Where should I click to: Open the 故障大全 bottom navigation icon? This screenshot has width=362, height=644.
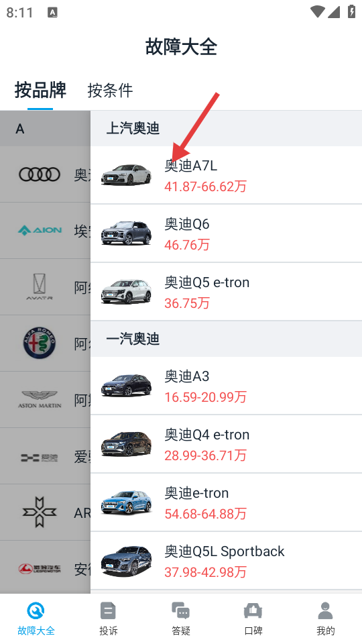pyautogui.click(x=36, y=610)
